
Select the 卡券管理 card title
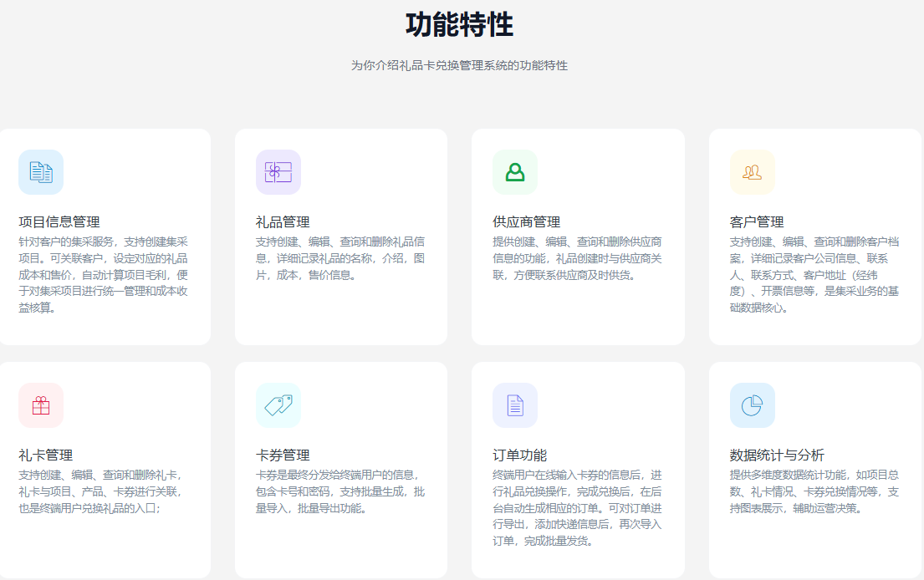click(283, 455)
